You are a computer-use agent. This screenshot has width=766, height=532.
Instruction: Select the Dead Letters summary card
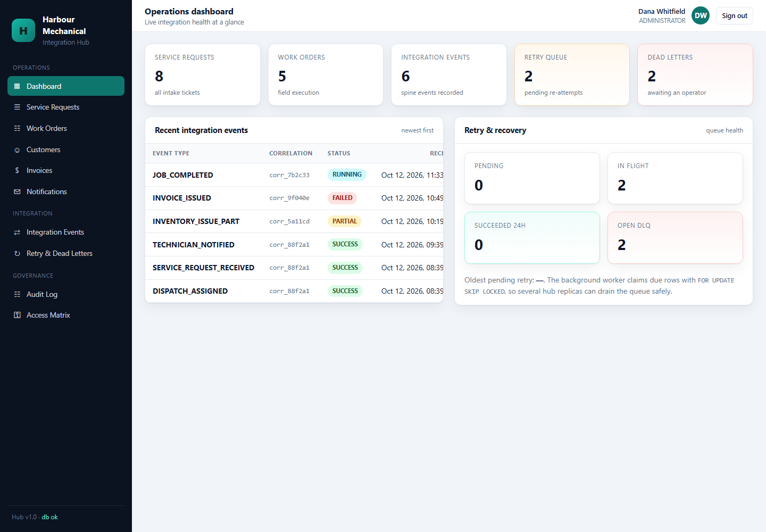pos(695,74)
